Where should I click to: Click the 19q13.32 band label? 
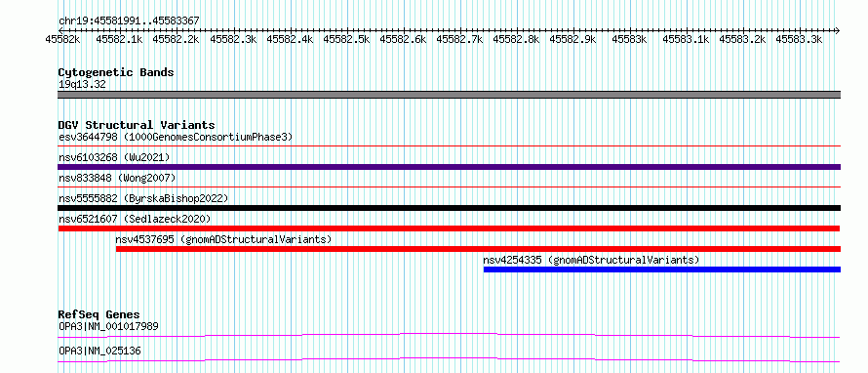click(x=82, y=85)
